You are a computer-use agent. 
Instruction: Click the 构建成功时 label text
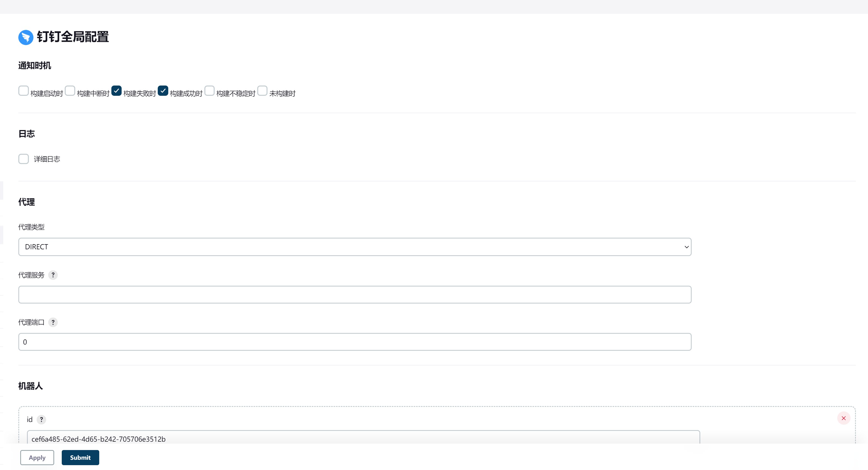pos(186,93)
